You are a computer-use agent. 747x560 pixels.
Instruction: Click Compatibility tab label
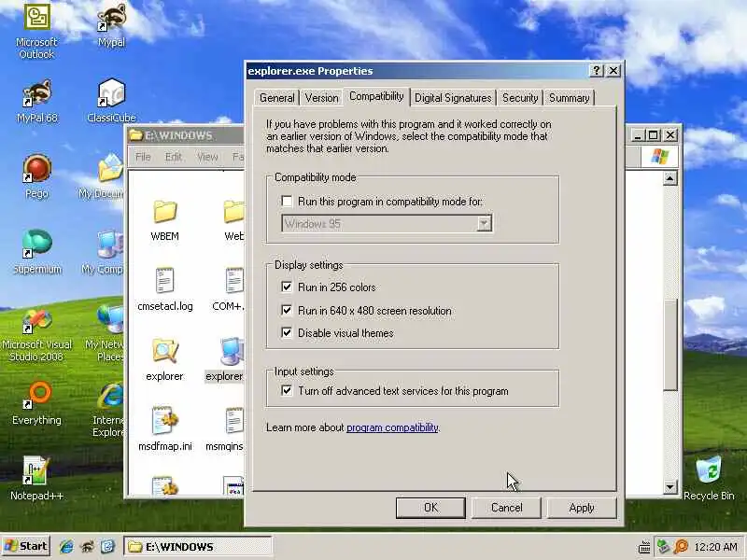click(376, 96)
